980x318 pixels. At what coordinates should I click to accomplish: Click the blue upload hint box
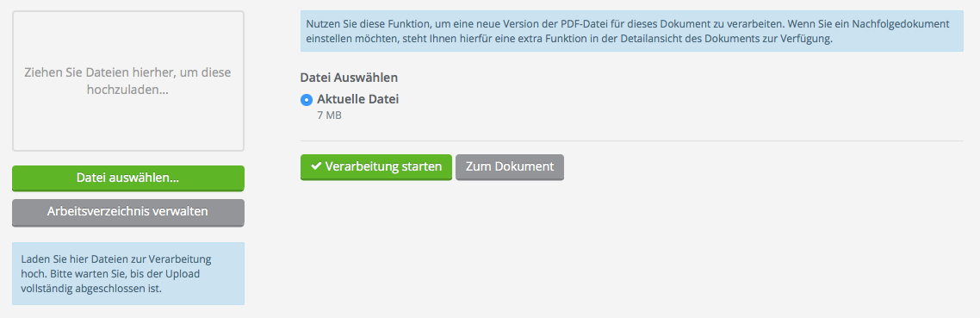pyautogui.click(x=128, y=273)
